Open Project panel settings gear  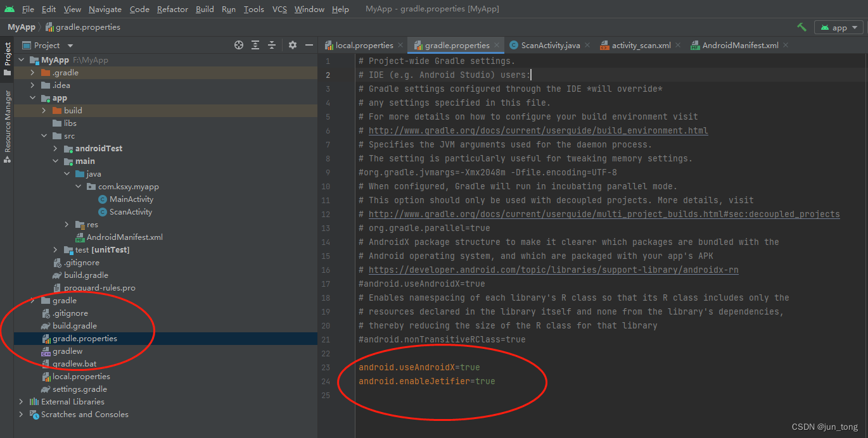[292, 45]
